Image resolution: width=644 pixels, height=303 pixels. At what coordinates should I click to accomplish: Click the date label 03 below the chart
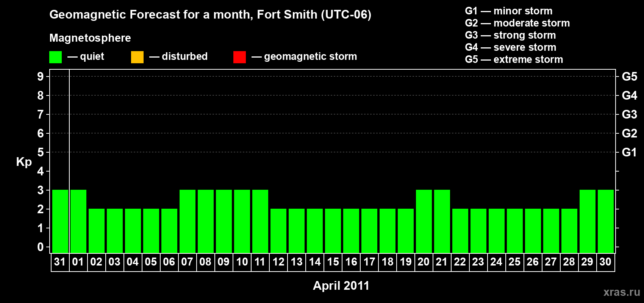(114, 262)
